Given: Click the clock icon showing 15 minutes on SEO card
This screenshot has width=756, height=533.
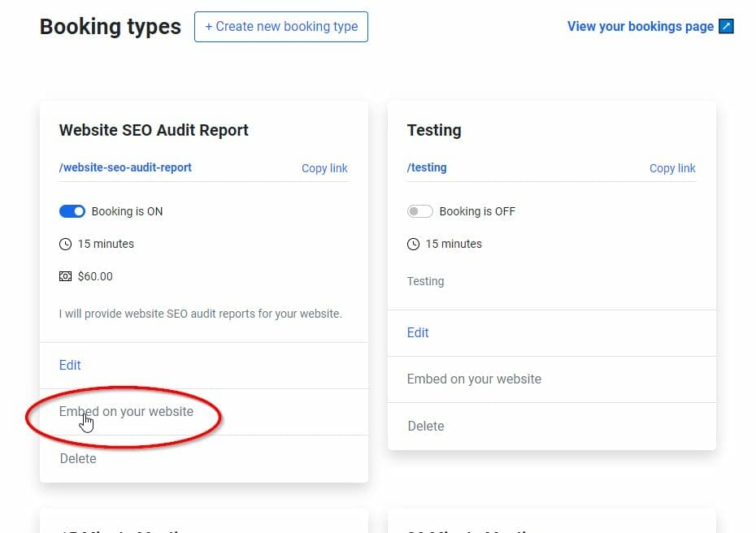Looking at the screenshot, I should pyautogui.click(x=66, y=244).
